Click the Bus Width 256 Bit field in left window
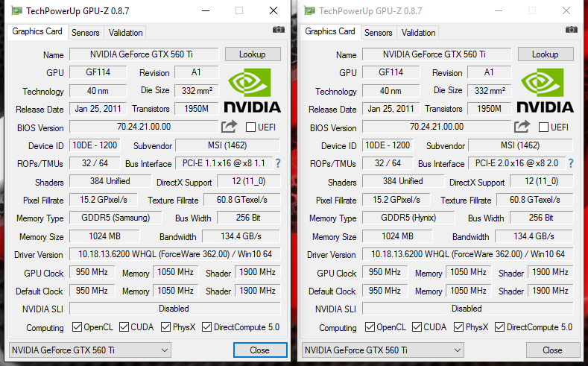Screen dimensions: 588x366 point(249,218)
